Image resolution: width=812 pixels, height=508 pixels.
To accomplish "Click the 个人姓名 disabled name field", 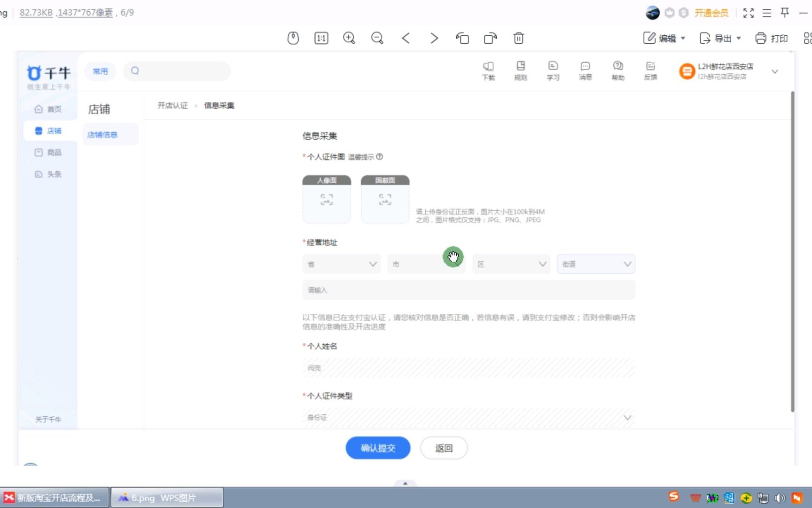I will pyautogui.click(x=468, y=368).
